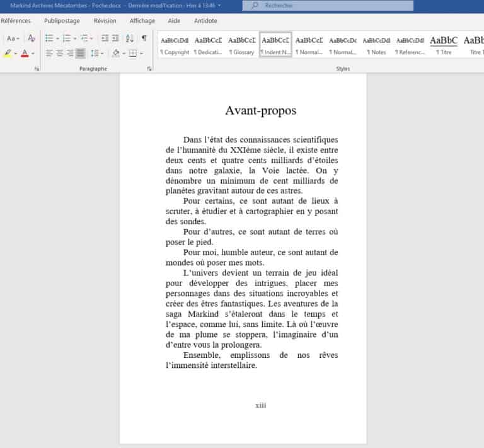Screen dimensions: 484x448
Task: Click the bullet list icon
Action: (49, 38)
